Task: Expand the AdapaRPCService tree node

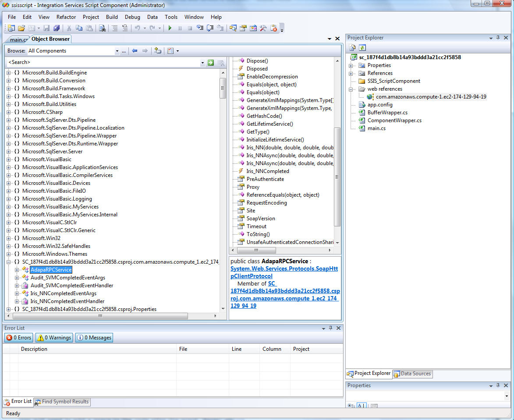Action: point(17,270)
